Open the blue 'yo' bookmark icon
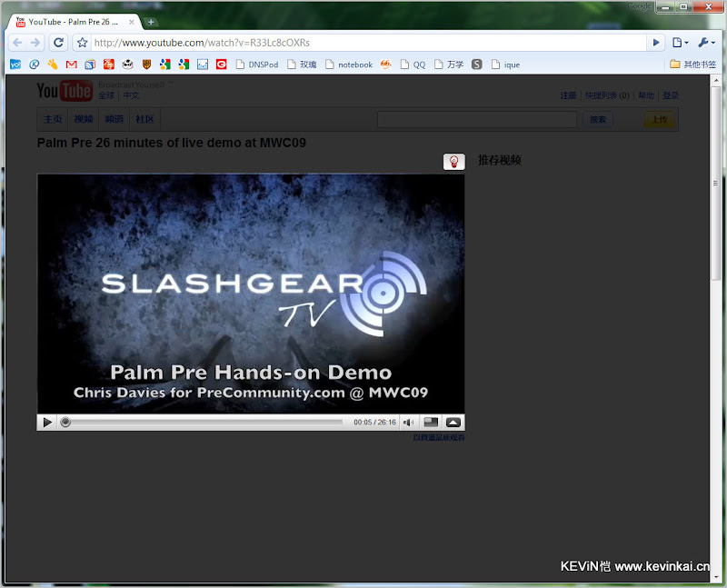727x588 pixels. pyautogui.click(x=15, y=65)
